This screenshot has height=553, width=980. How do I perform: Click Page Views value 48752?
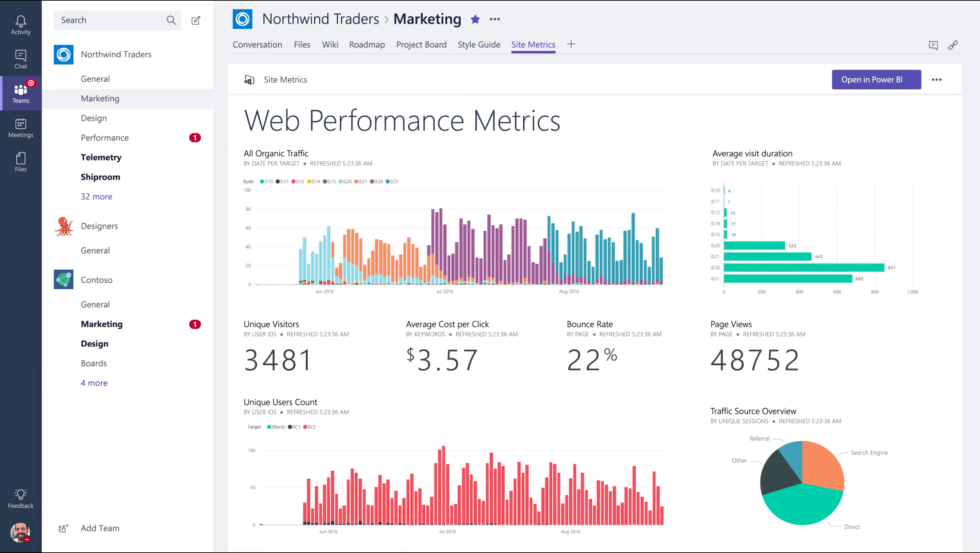(755, 360)
